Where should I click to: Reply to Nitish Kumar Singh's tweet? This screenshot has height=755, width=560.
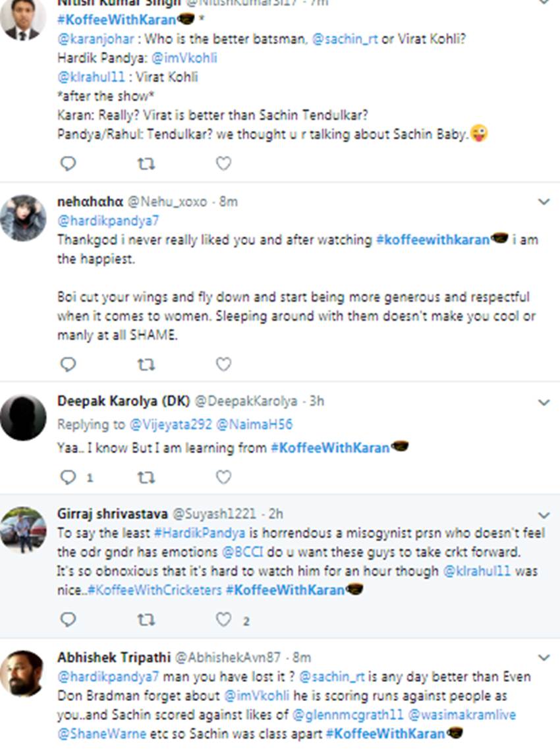click(x=69, y=163)
